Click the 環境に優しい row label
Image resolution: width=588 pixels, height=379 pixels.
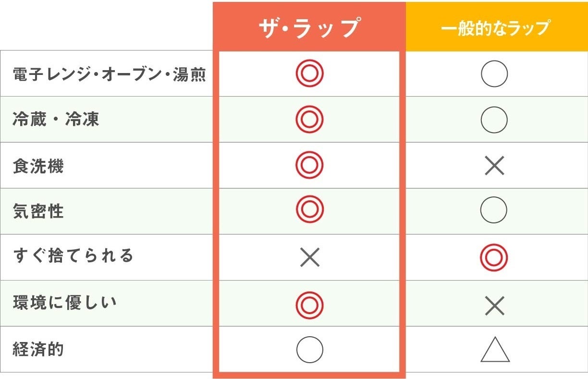tap(65, 303)
